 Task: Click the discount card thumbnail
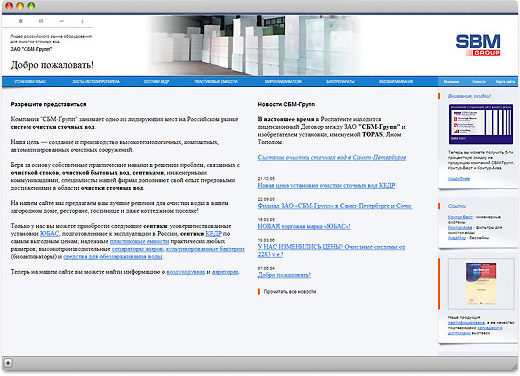click(481, 124)
